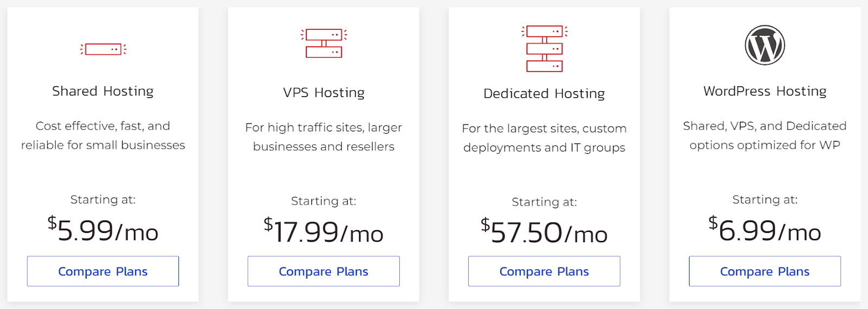
Task: Select the Shared Hosting heading
Action: point(103,91)
